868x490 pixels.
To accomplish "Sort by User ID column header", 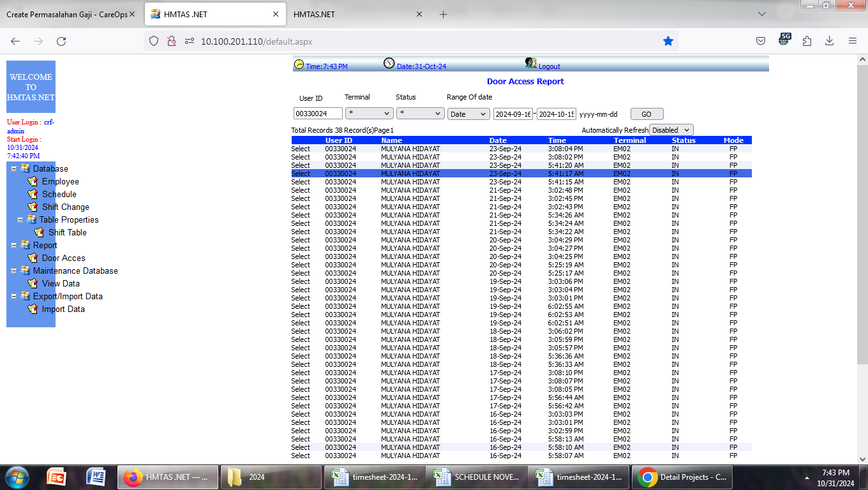I will tap(339, 140).
